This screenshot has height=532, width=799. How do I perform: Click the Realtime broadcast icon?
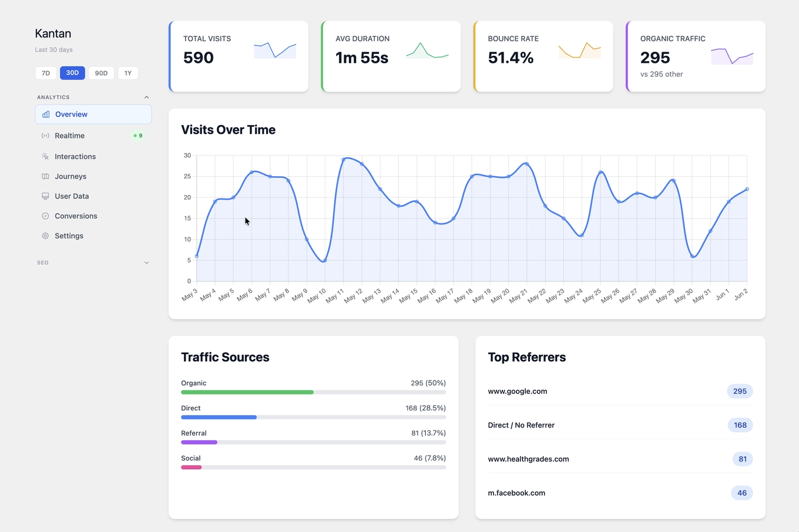point(45,136)
